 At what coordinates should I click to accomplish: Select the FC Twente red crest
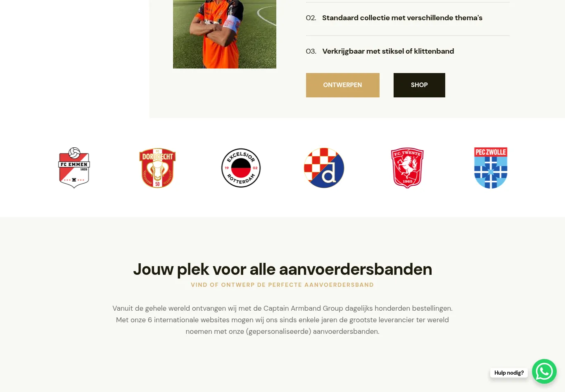(x=407, y=168)
